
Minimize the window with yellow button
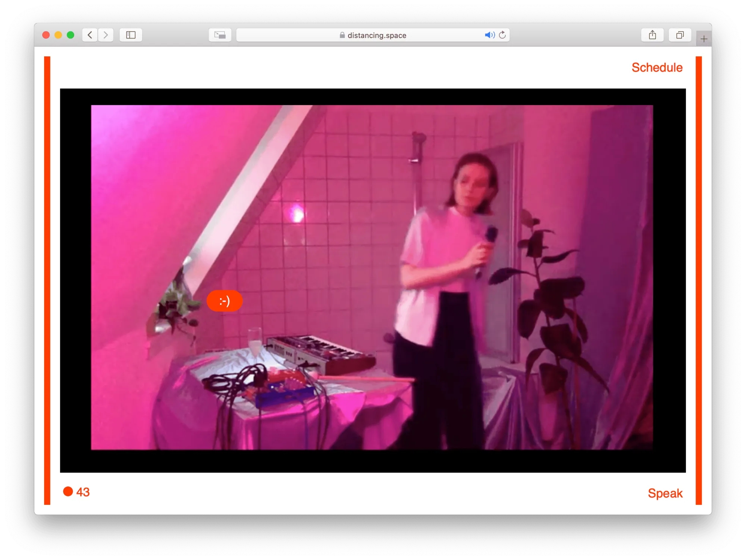click(58, 35)
